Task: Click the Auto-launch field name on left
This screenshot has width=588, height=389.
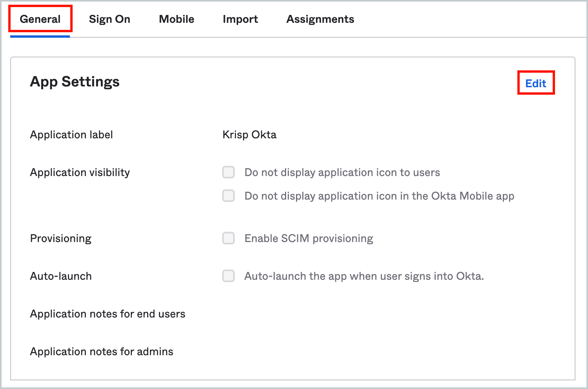Action: click(x=61, y=276)
